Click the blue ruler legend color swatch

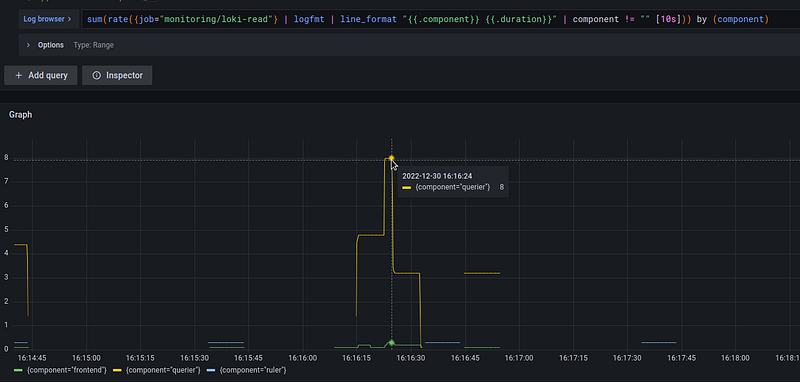coord(212,370)
